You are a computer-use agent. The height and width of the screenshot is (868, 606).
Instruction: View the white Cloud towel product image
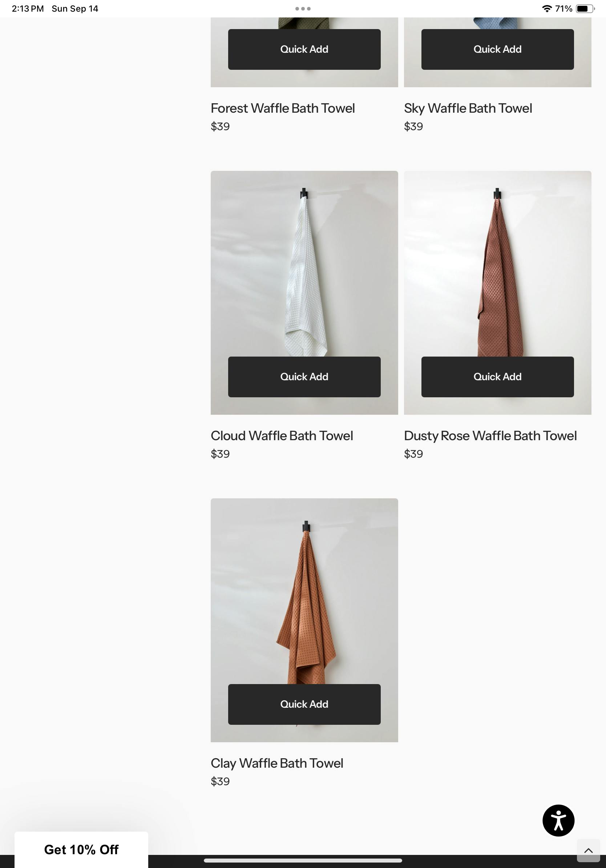304,265
